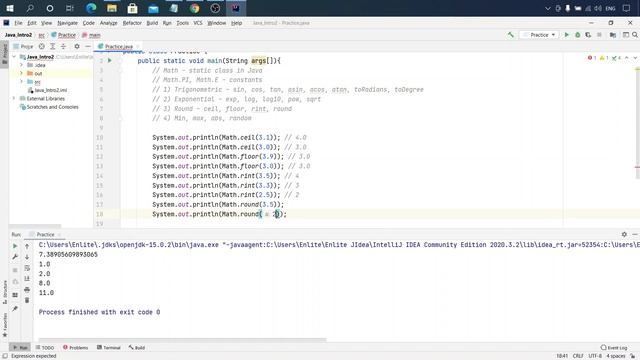Hide the Project tool window with minus icon
Viewport: 640px width, 360px height.
tap(88, 47)
